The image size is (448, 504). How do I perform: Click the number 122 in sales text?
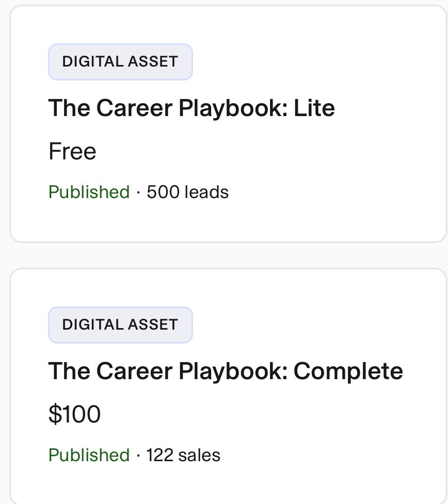[160, 455]
